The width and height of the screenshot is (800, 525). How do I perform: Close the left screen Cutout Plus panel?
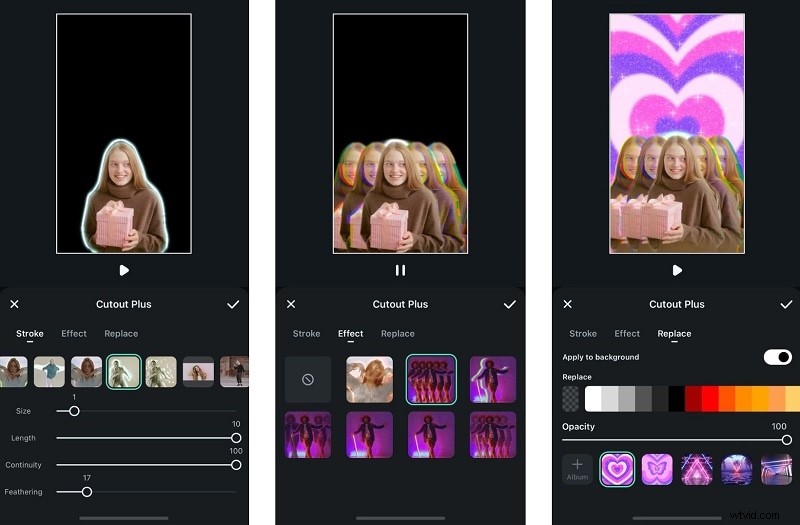[x=14, y=304]
